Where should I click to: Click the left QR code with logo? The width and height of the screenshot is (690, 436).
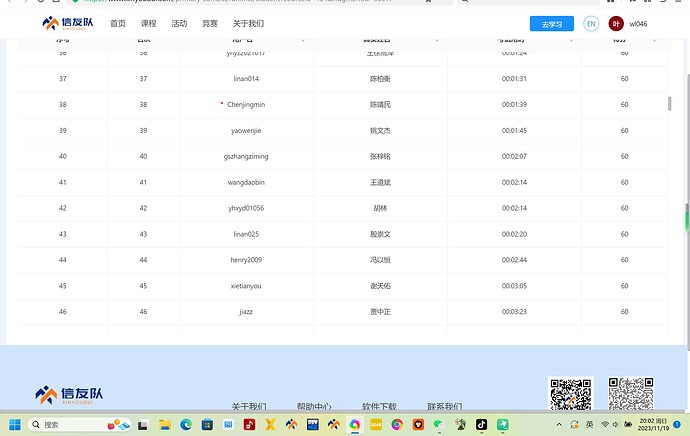(571, 394)
